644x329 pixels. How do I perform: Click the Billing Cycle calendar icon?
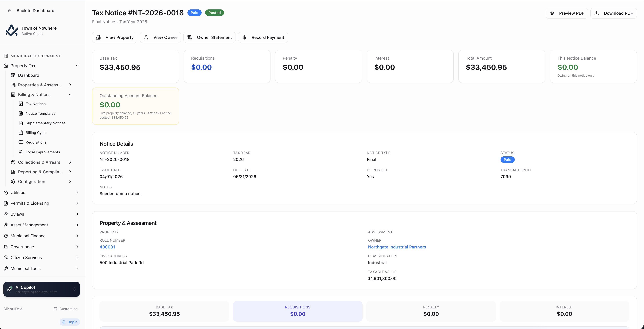click(21, 133)
